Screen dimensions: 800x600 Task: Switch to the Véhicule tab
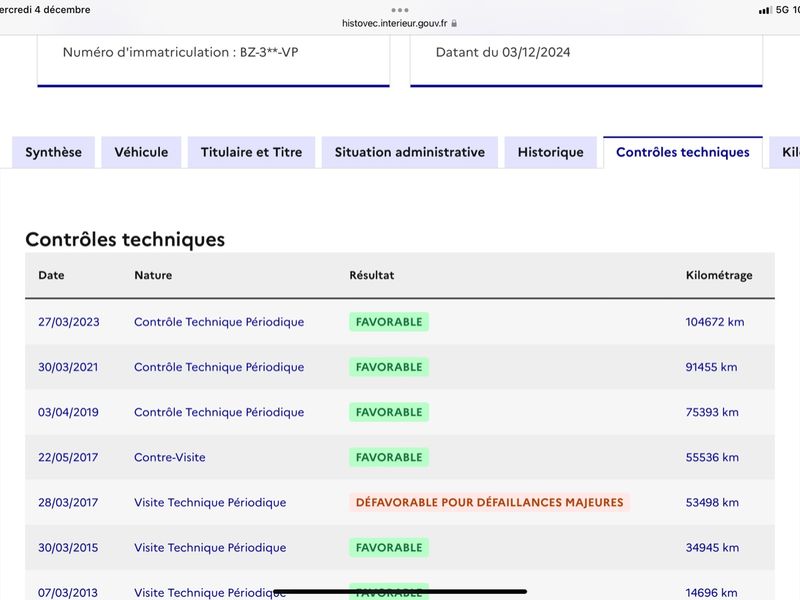tap(141, 152)
